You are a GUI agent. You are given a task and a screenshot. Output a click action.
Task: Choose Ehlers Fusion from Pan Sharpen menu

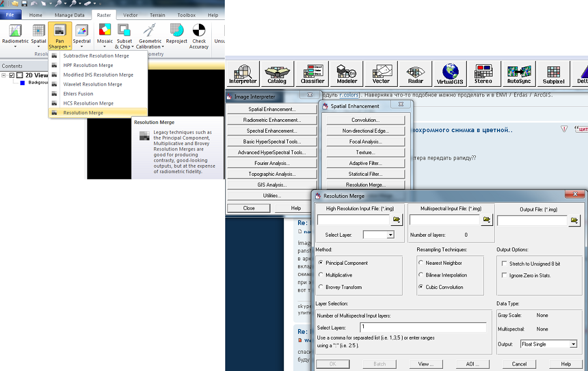[78, 94]
